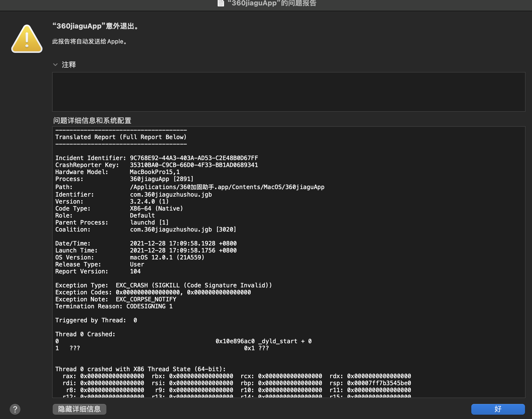Click the 好 confirm button

(498, 409)
